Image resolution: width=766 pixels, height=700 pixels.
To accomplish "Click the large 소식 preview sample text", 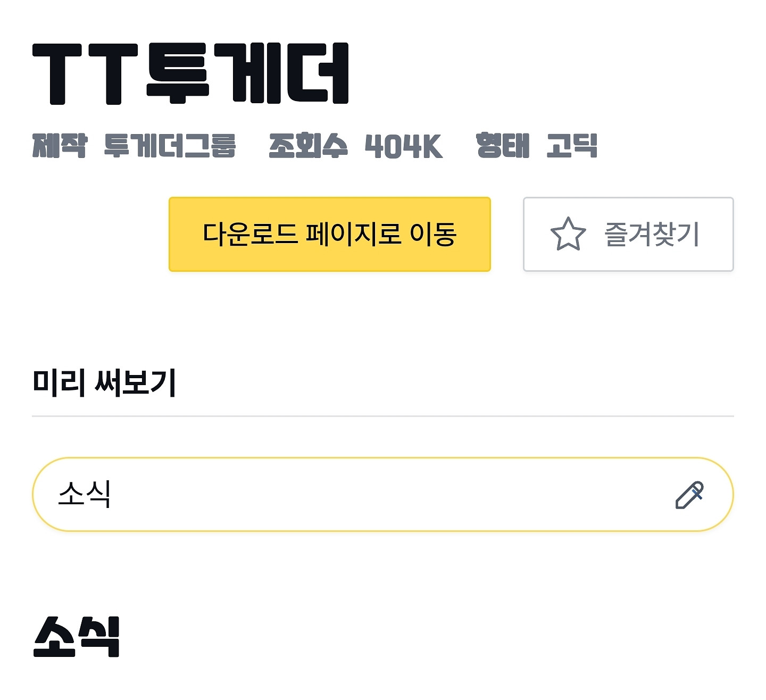I will tap(77, 637).
